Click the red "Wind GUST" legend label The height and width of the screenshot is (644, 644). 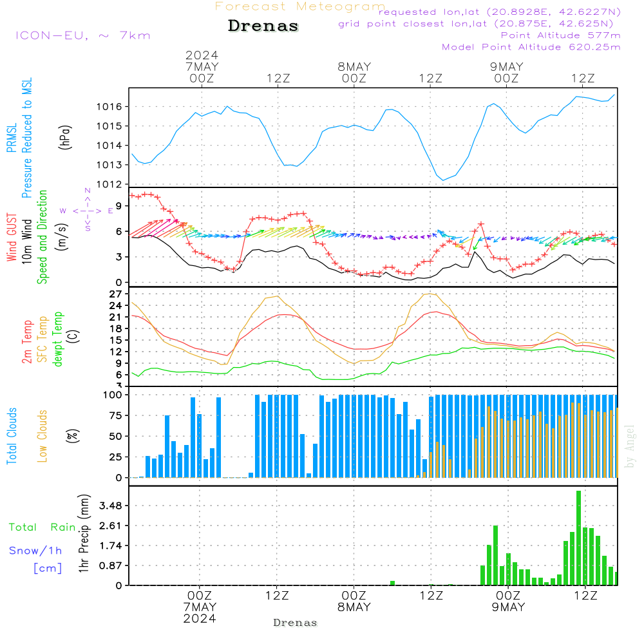(12, 237)
